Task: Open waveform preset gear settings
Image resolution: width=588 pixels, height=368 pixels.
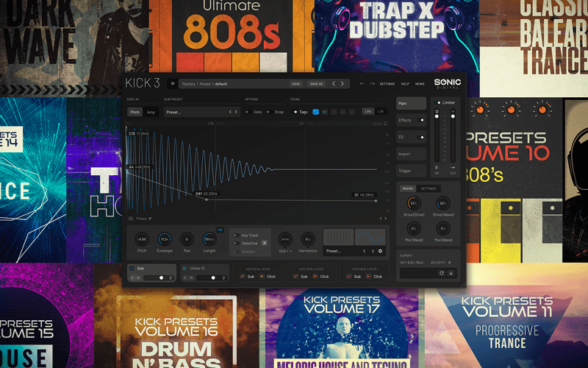Action: (x=380, y=251)
